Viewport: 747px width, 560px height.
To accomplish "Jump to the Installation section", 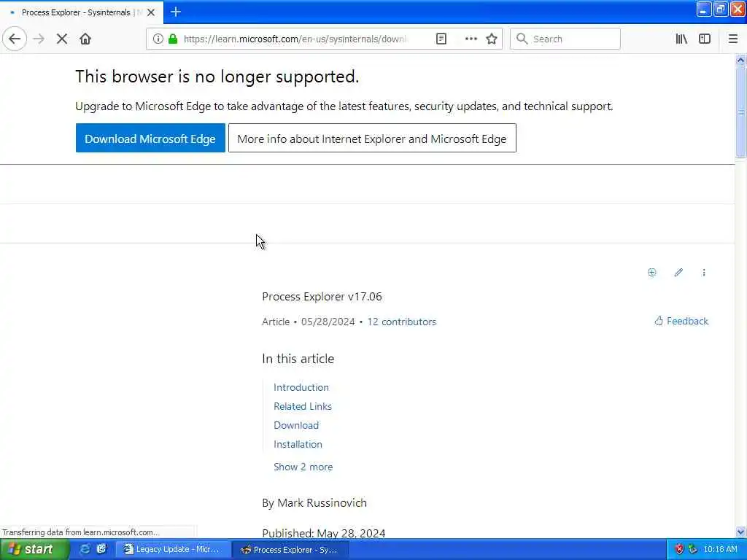I will click(x=298, y=444).
